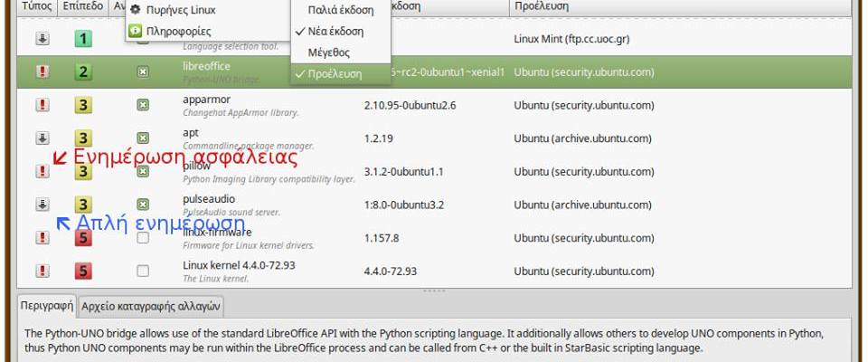Click the security icon for Linux kernel 4.4.0-72.93
Image resolution: width=868 pixels, height=362 pixels.
tap(42, 271)
